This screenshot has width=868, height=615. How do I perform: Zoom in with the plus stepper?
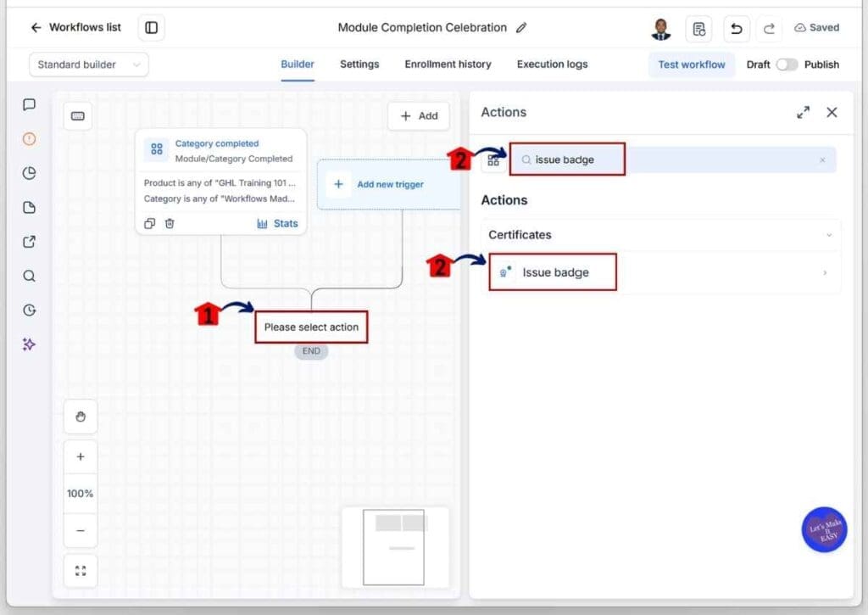click(x=81, y=456)
